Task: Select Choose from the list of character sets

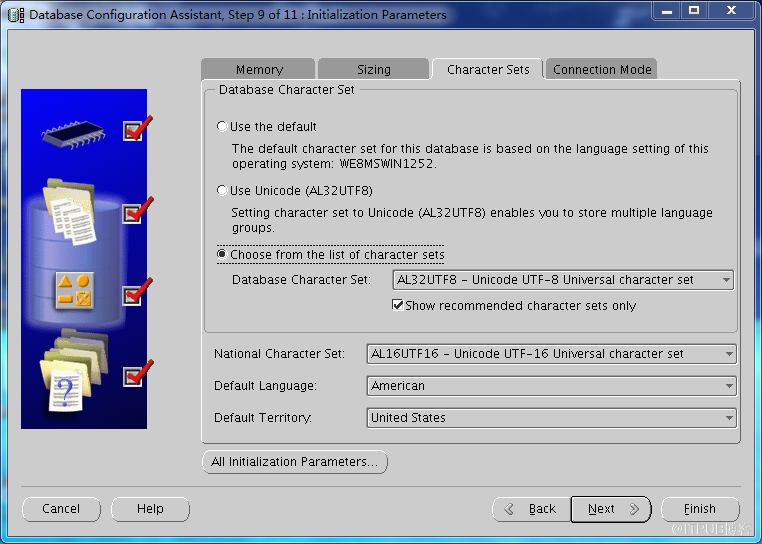Action: 222,255
